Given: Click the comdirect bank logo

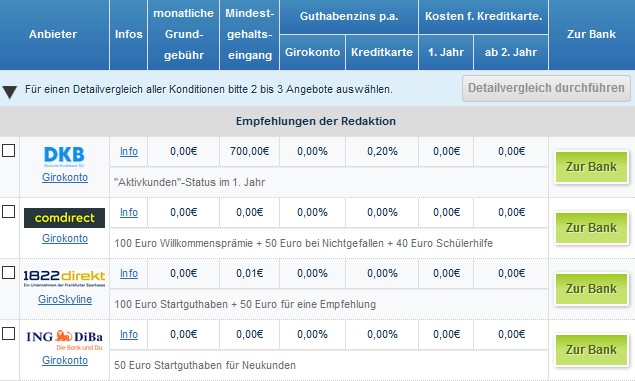Looking at the screenshot, I should [x=64, y=218].
